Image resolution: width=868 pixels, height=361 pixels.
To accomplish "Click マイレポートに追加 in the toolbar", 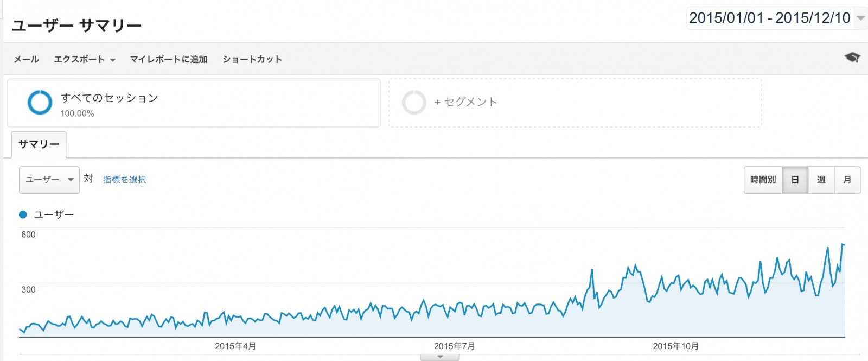I will click(x=169, y=59).
